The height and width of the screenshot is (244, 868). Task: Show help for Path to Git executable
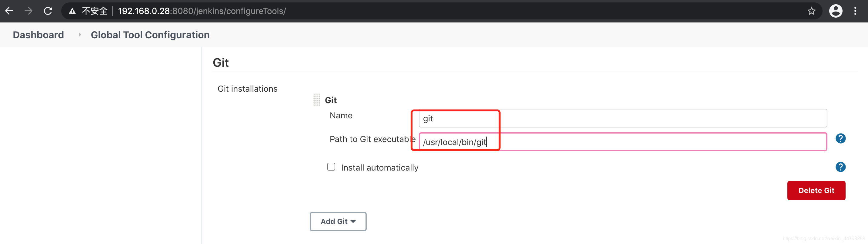click(840, 138)
